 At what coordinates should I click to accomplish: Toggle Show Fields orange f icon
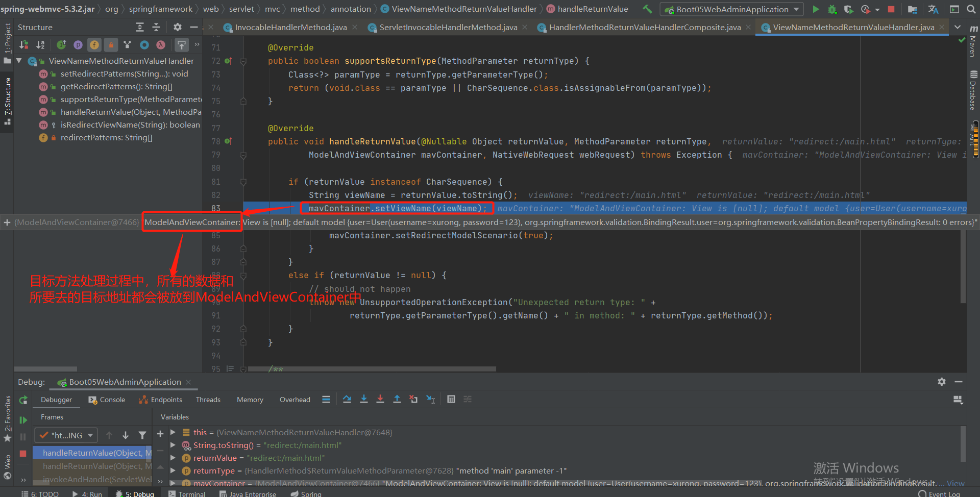click(94, 45)
